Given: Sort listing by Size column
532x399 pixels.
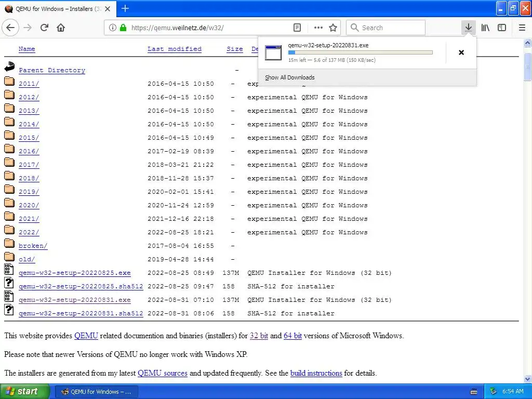Looking at the screenshot, I should (235, 49).
